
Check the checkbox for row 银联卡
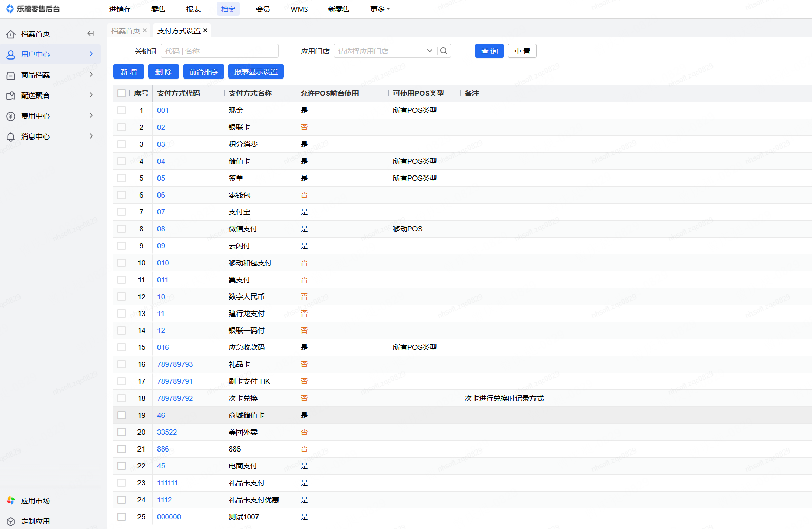122,127
